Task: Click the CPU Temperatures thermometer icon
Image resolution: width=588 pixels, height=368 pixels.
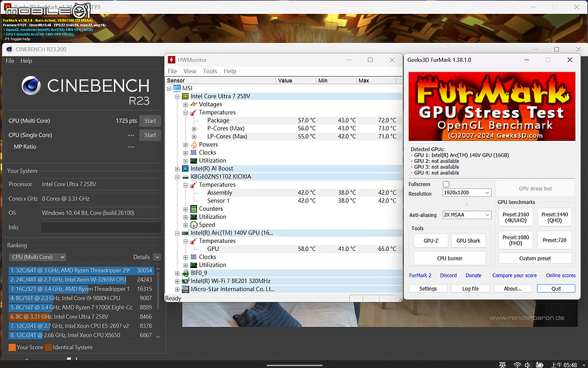Action: (x=193, y=113)
